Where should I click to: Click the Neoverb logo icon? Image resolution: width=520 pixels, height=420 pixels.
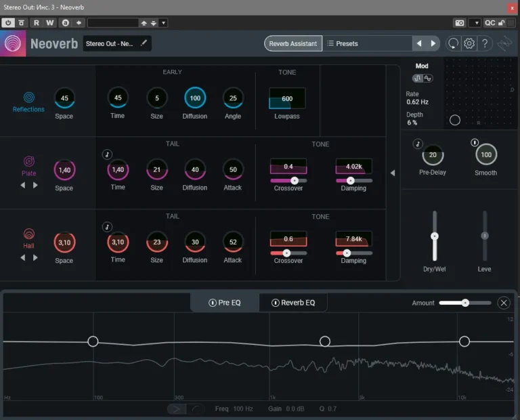pyautogui.click(x=13, y=43)
